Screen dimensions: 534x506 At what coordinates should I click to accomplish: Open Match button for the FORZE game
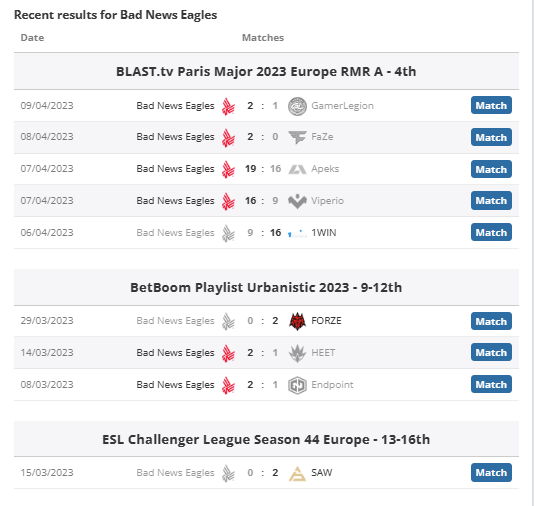click(491, 321)
